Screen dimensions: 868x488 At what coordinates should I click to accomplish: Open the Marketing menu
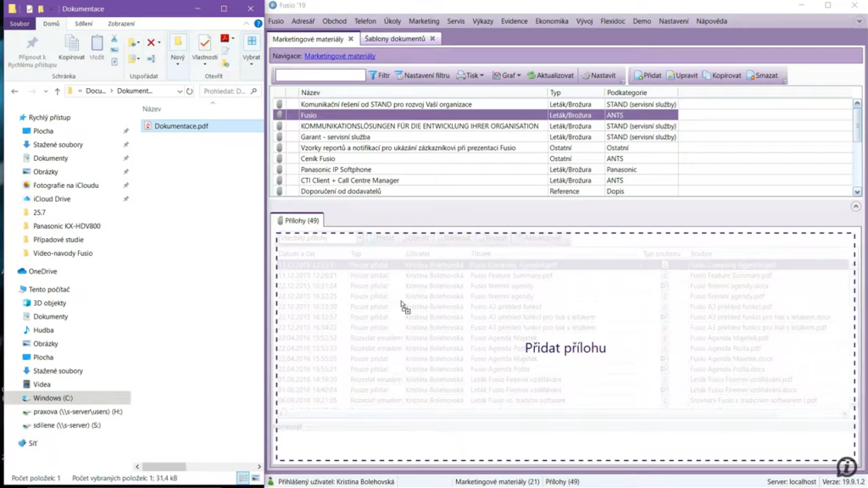424,21
